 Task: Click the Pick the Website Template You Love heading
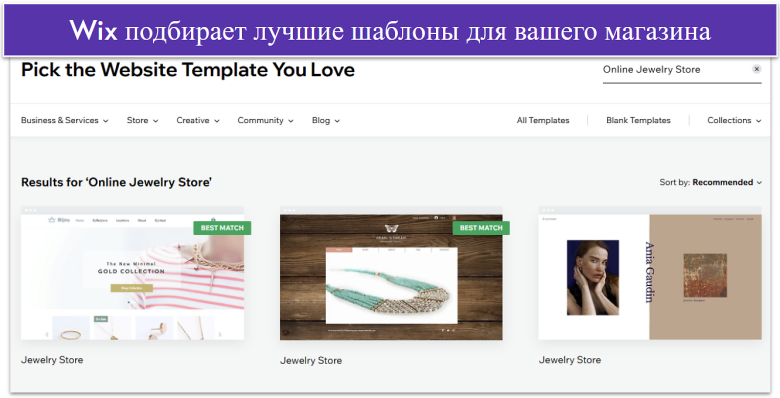click(x=188, y=70)
